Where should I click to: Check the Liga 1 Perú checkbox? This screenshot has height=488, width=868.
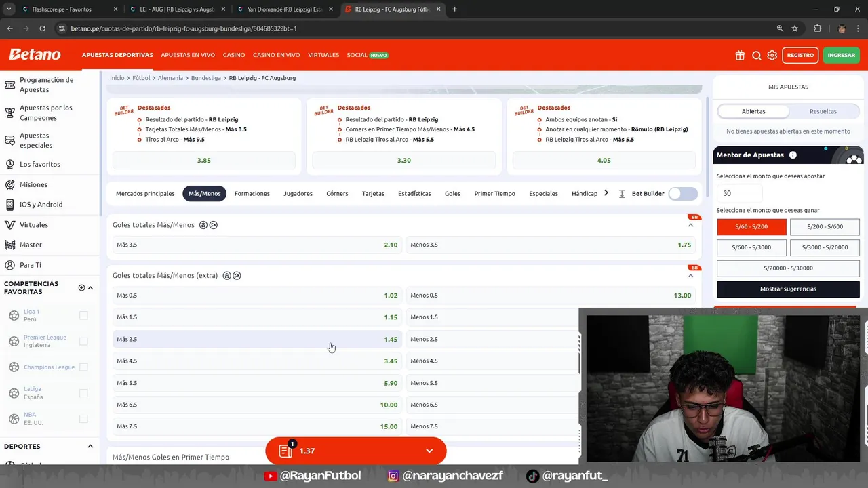83,316
